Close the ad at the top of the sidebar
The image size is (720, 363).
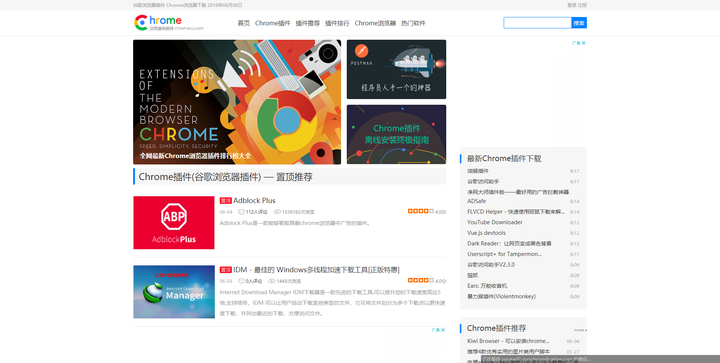(x=584, y=43)
